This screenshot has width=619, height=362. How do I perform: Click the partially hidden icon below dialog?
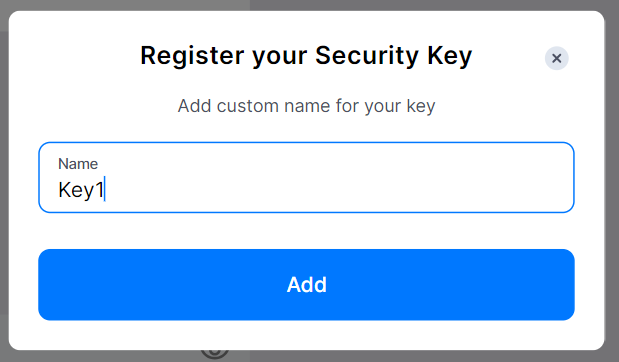point(215,354)
